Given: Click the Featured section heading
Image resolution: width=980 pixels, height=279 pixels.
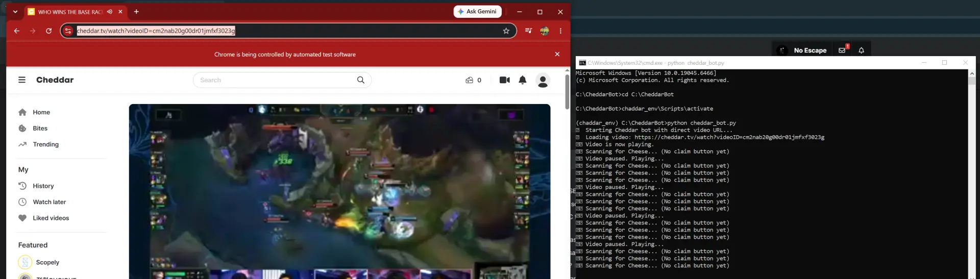Looking at the screenshot, I should pyautogui.click(x=33, y=245).
